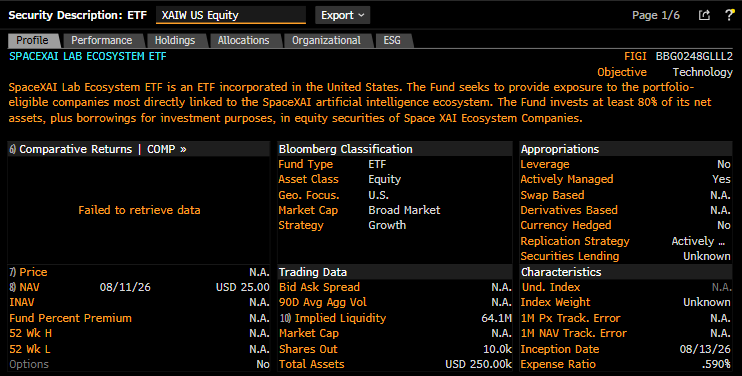This screenshot has height=376, width=742.
Task: Select the Organizational tab
Action: click(326, 41)
